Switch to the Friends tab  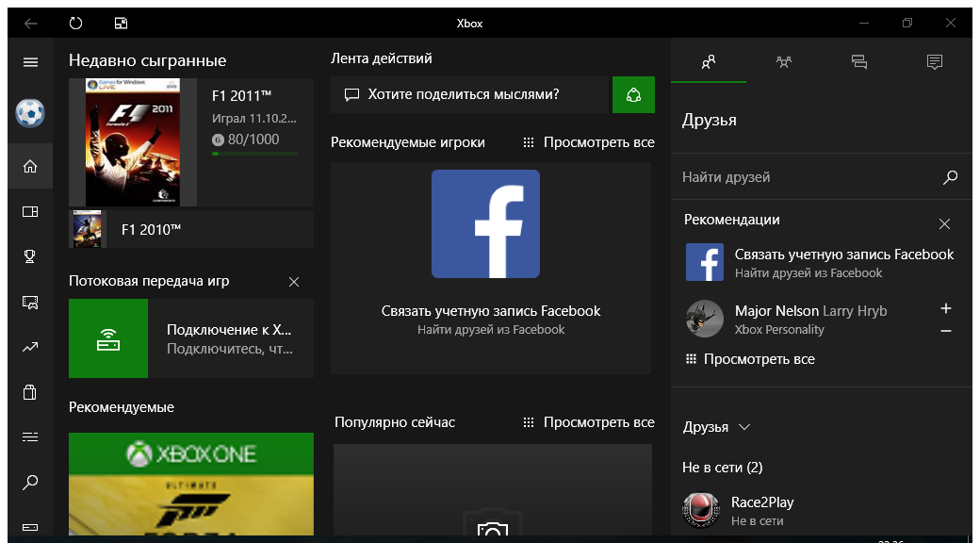(708, 61)
